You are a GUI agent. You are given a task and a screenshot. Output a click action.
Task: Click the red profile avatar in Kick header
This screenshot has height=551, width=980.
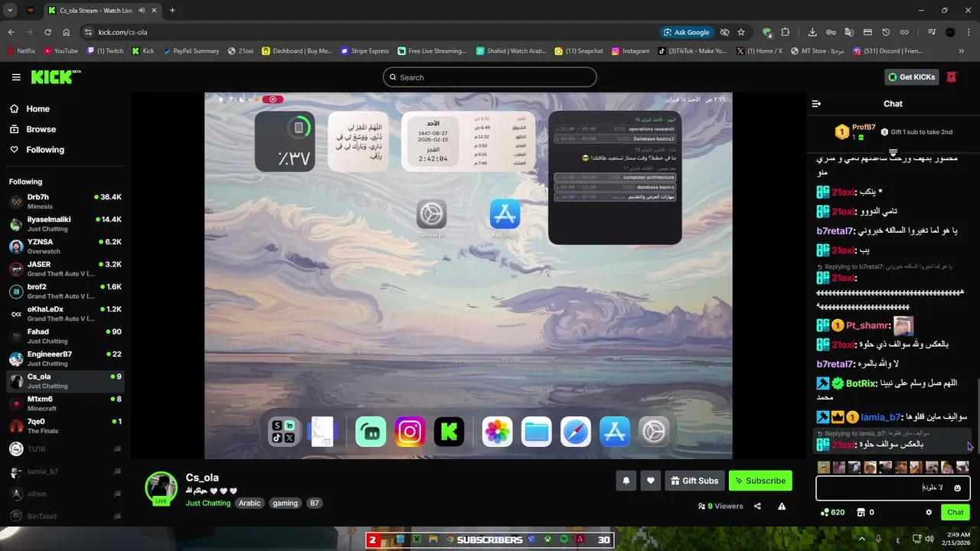tap(952, 77)
